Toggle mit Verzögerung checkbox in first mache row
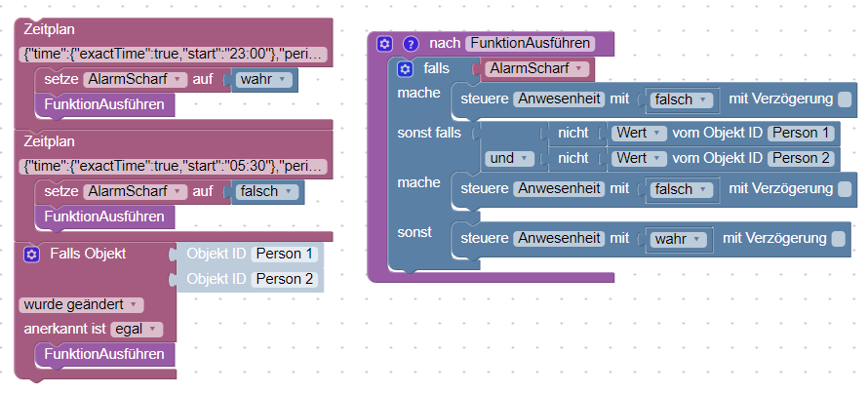Screen dimensions: 868x394 [845, 99]
